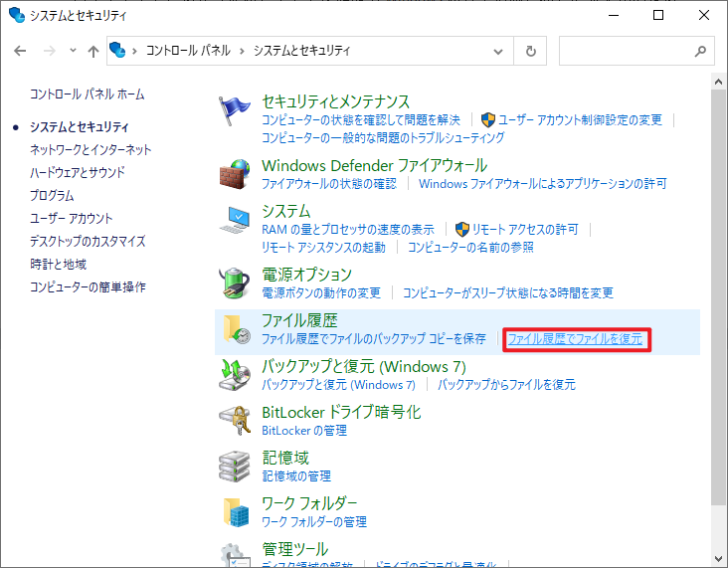The image size is (728, 568).
Task: Expand the address bar history dropdown
Action: (498, 51)
